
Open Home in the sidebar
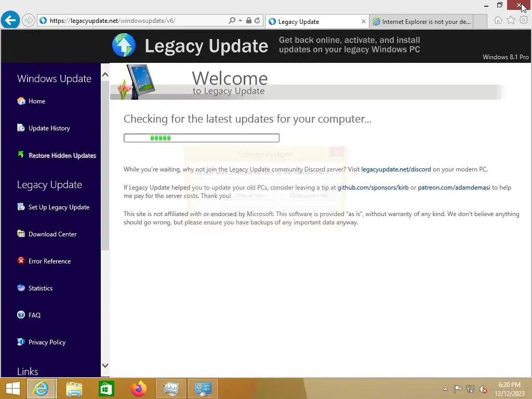37,101
